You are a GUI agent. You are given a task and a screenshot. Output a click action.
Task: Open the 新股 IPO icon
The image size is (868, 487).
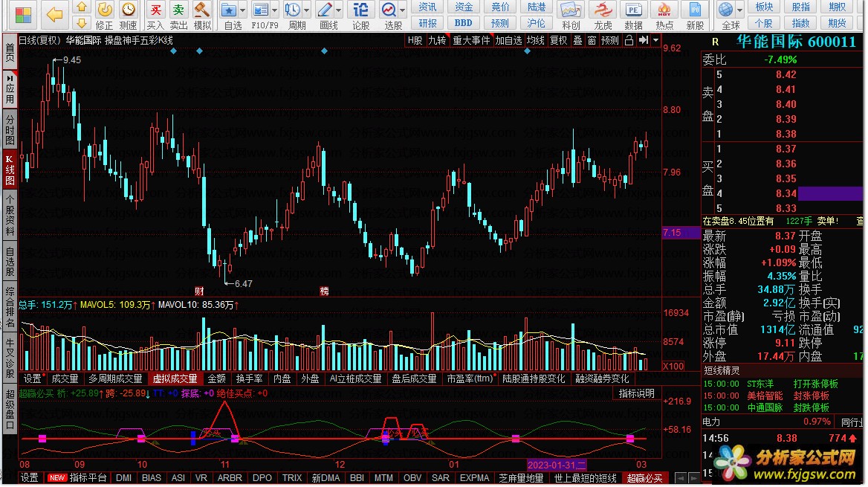[x=696, y=10]
